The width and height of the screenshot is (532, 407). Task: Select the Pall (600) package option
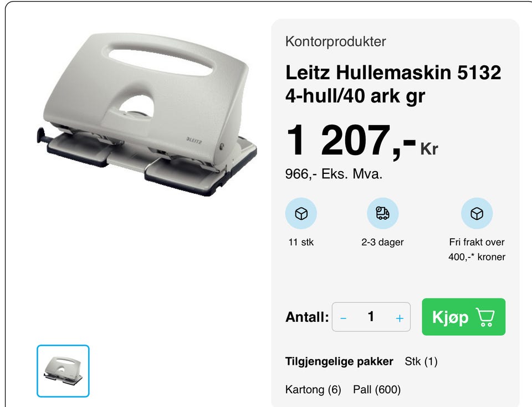click(x=377, y=389)
